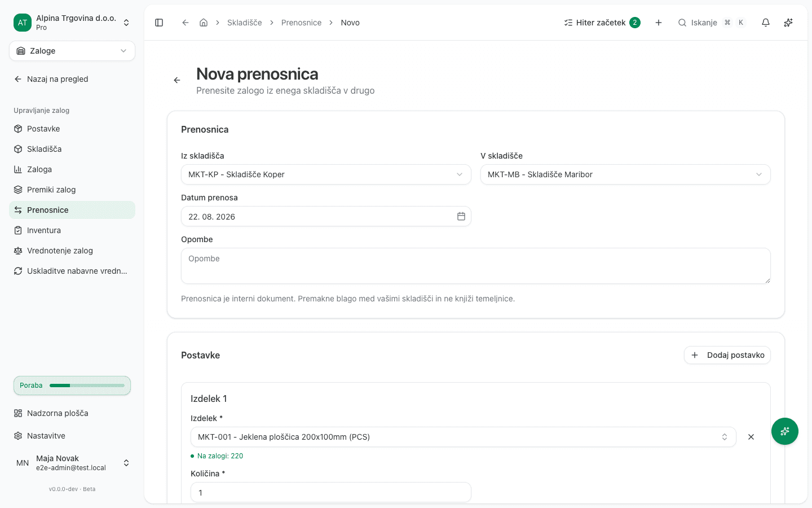Click the green floating assistant button
Image resolution: width=812 pixels, height=508 pixels.
(785, 431)
